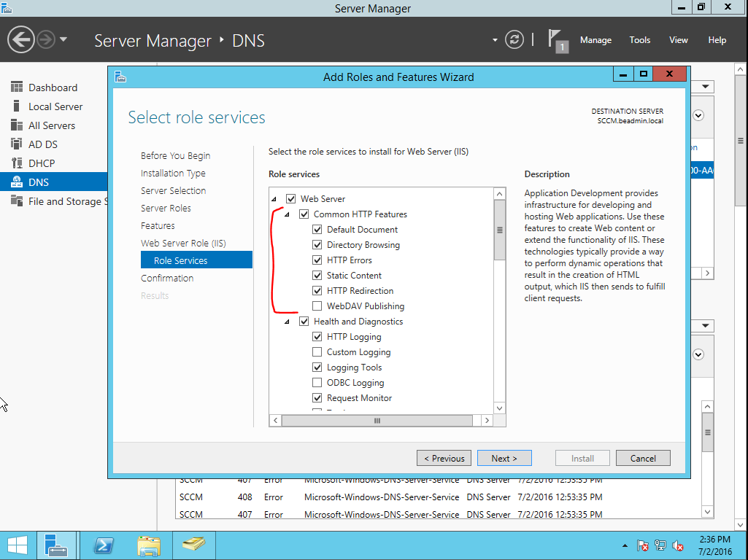748x560 pixels.
Task: Open Server Manager from the taskbar
Action: point(57,545)
